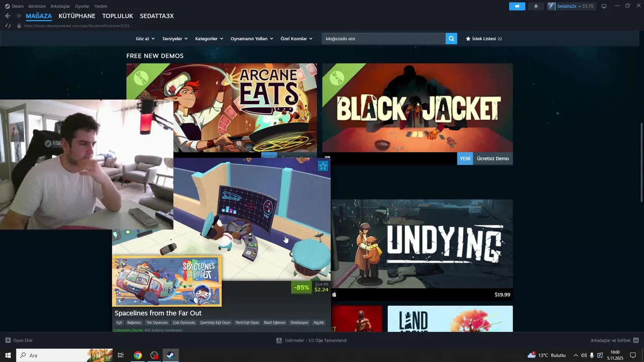Open the Spacelines from the Far Out thumbnail
The image size is (644, 362).
pyautogui.click(x=167, y=281)
